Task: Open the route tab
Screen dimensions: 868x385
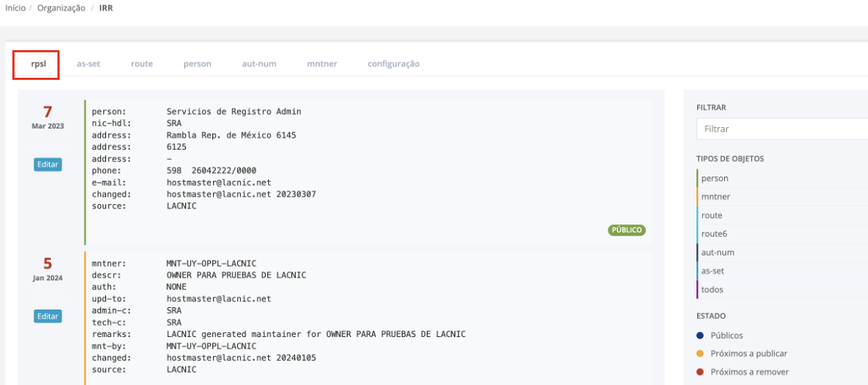Action: coord(142,64)
